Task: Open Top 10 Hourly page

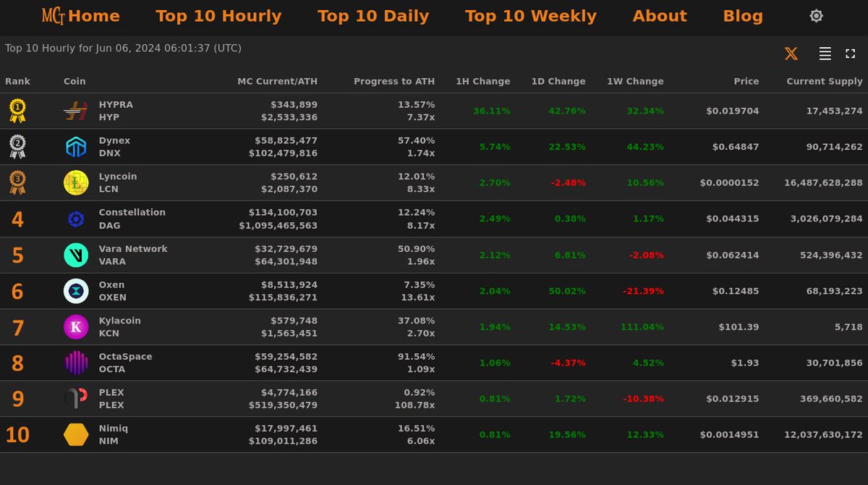Action: click(218, 16)
